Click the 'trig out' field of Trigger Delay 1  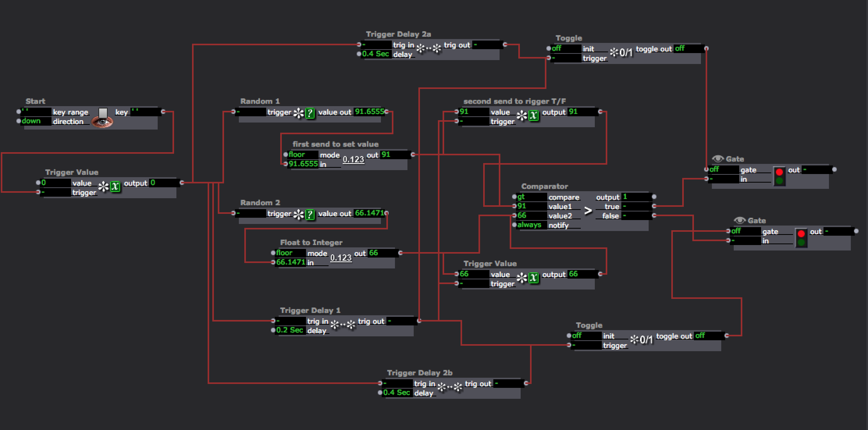[x=402, y=321]
